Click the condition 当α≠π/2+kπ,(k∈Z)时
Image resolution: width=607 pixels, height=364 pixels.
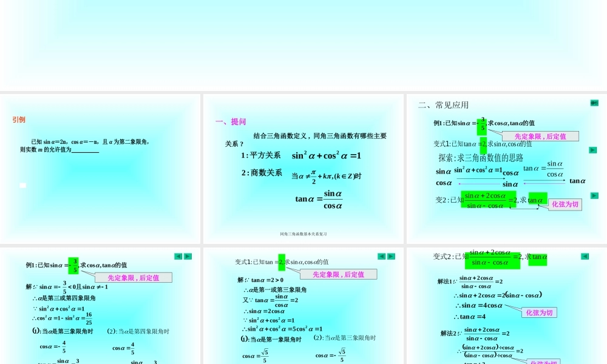[x=327, y=177]
